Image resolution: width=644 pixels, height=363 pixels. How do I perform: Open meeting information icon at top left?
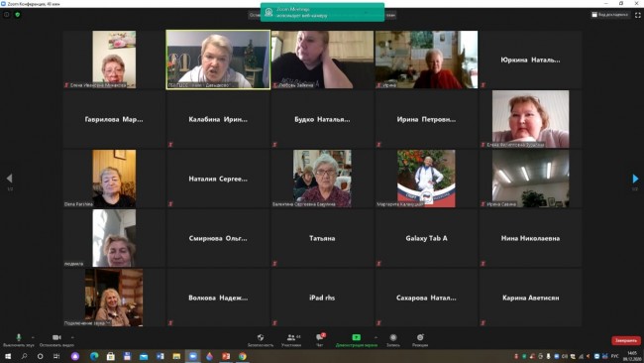7,15
